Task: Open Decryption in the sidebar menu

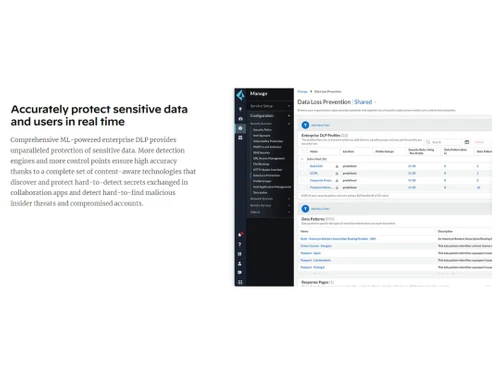Action: [x=260, y=193]
